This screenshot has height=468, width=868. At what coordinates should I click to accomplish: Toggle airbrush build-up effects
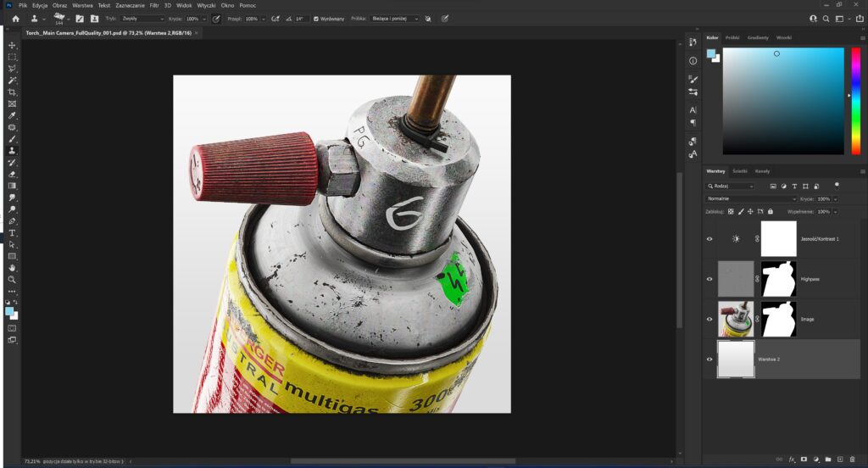click(x=275, y=19)
